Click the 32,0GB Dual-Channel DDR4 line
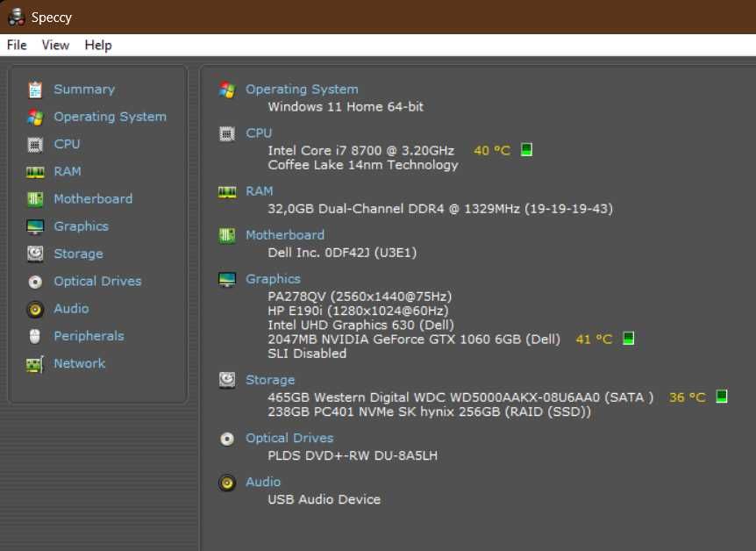The width and height of the screenshot is (756, 551). (440, 209)
